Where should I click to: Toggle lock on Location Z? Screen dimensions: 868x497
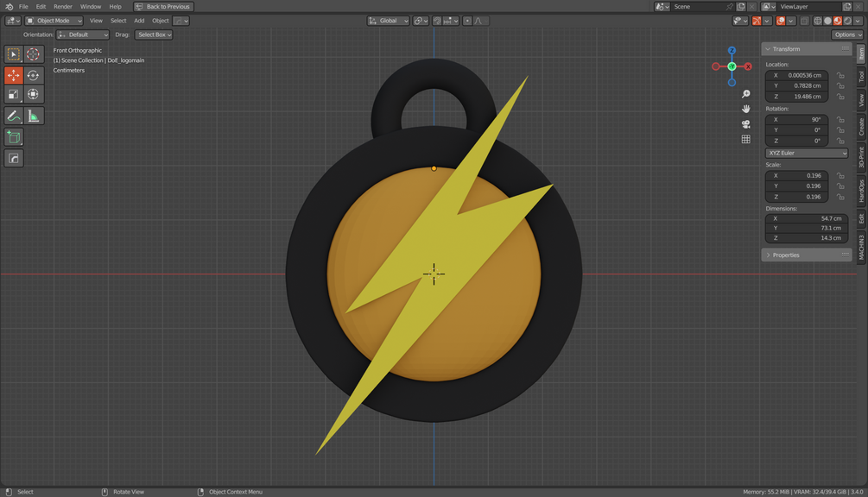[840, 96]
